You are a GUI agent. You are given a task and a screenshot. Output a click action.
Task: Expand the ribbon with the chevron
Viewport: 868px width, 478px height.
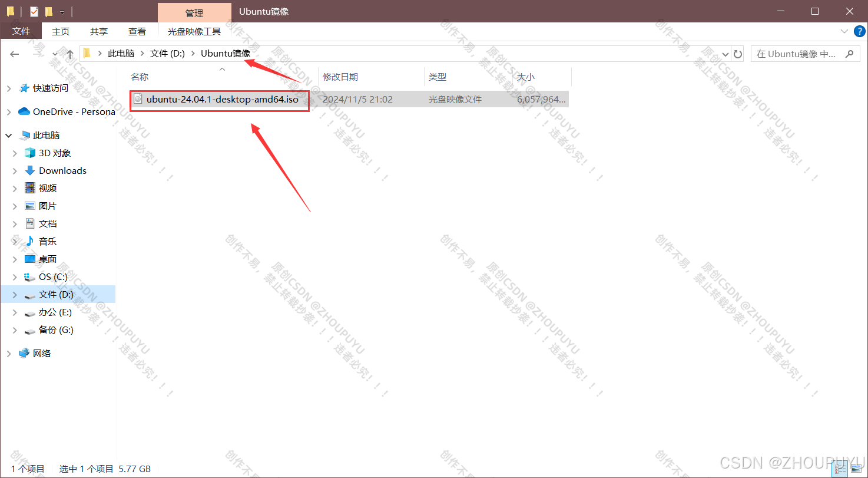click(844, 31)
